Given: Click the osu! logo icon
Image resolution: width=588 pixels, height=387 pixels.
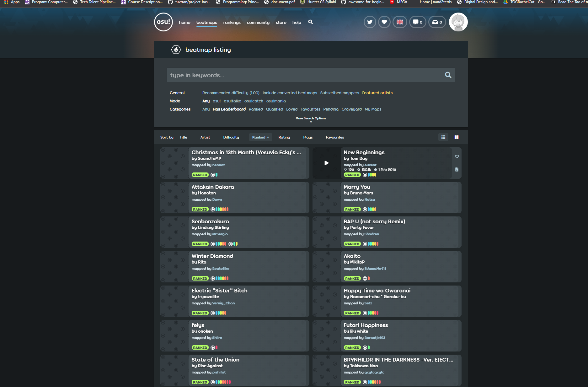Looking at the screenshot, I should pos(163,22).
